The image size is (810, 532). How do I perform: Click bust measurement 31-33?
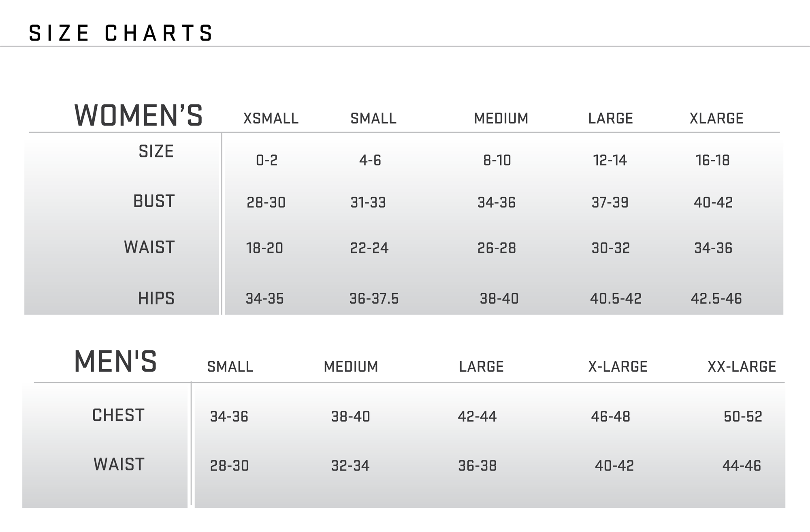click(x=368, y=202)
